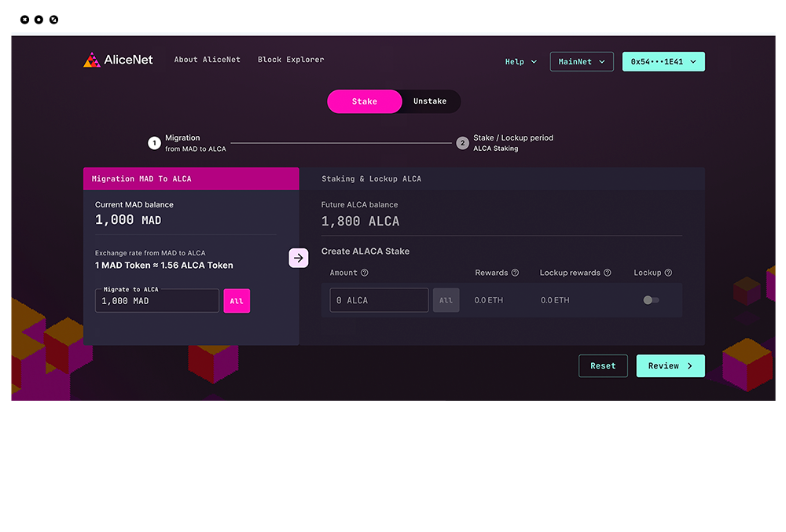This screenshot has height=532, width=786.
Task: Open About AliceNet menu item
Action: [x=208, y=60]
